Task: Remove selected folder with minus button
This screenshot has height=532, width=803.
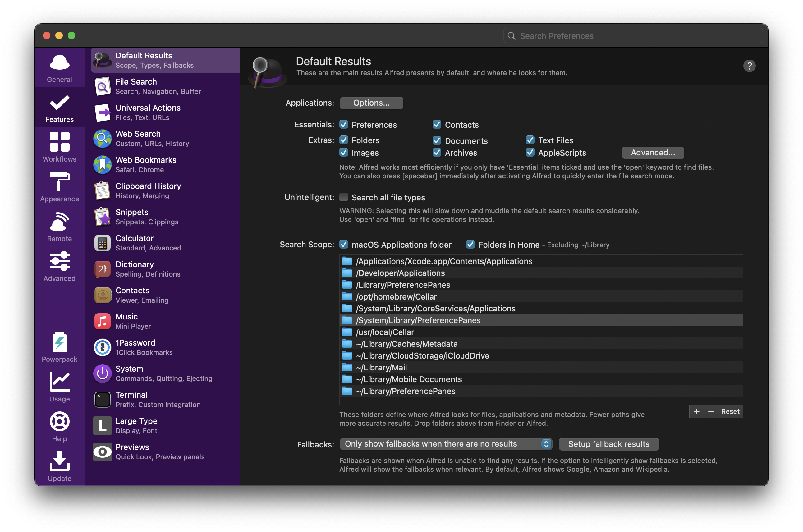Action: pyautogui.click(x=711, y=411)
